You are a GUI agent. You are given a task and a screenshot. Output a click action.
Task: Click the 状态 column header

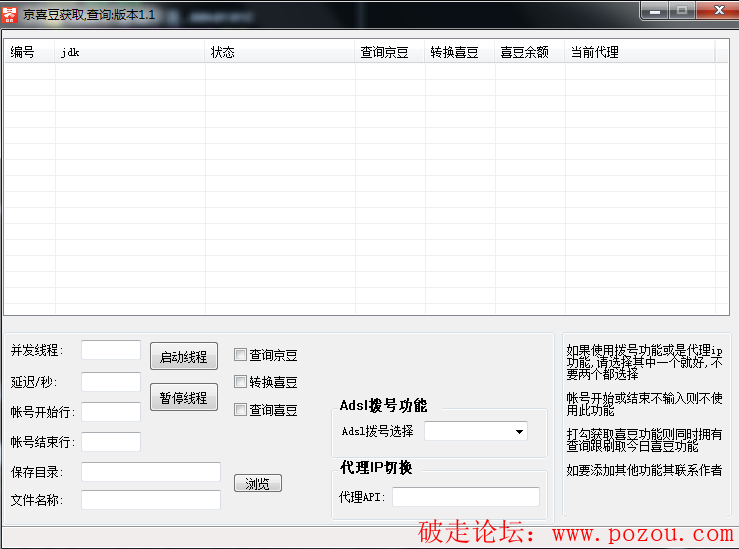click(279, 52)
